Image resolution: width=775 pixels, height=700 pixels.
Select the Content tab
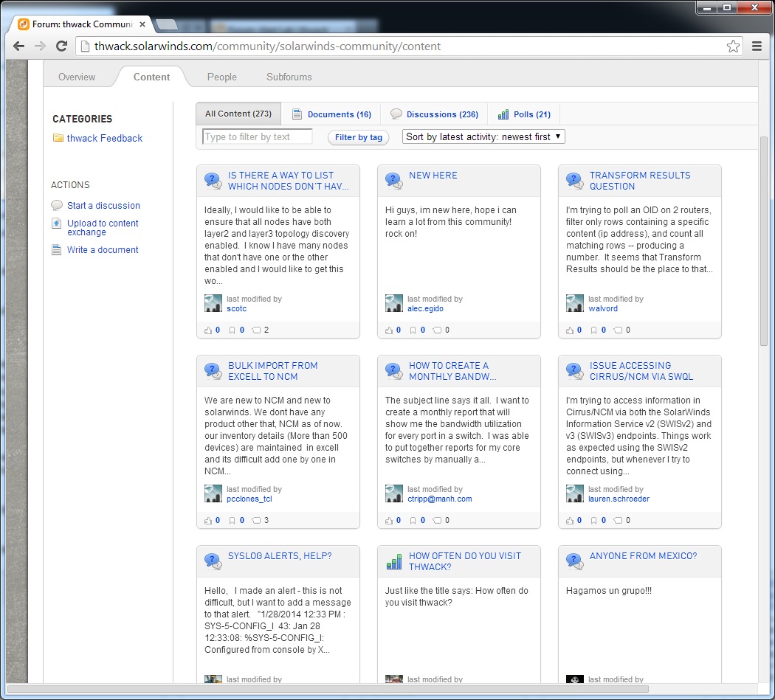point(151,77)
